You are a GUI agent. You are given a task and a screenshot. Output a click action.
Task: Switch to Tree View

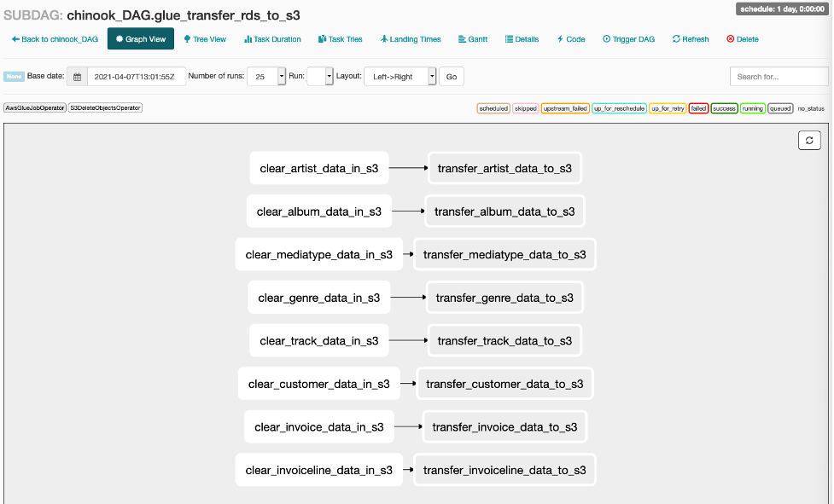coord(205,39)
